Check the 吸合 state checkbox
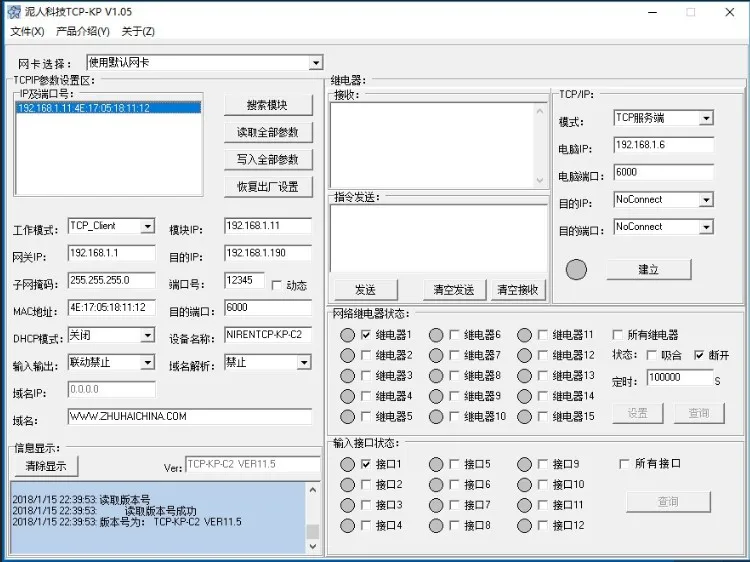This screenshot has height=562, width=750. (651, 355)
